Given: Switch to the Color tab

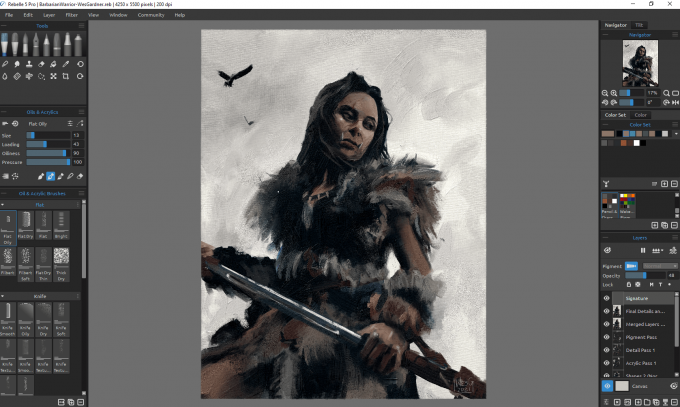Looking at the screenshot, I should [x=641, y=115].
